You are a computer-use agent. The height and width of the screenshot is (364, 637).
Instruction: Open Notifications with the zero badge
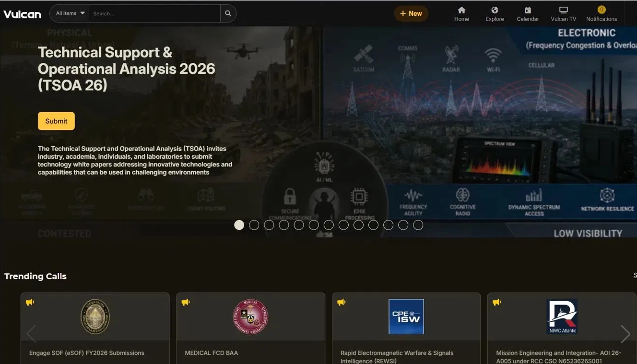602,14
